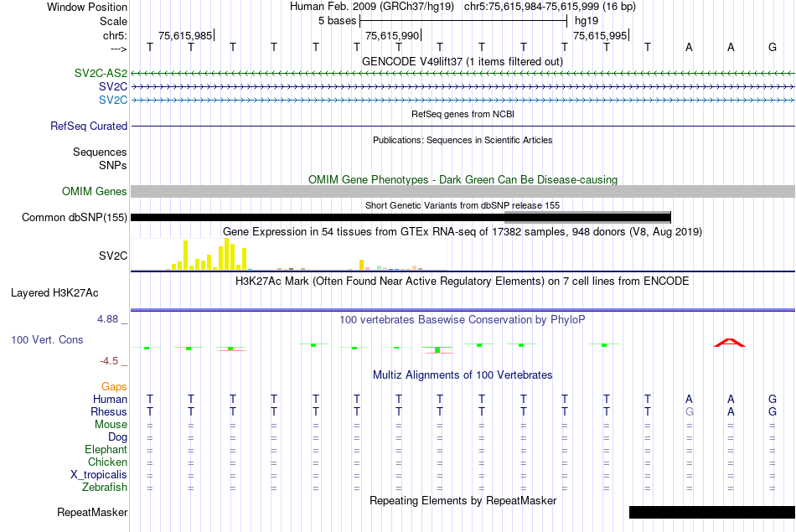This screenshot has height=532, width=796.
Task: Click the 75,615,990 position marker
Action: coord(393,35)
